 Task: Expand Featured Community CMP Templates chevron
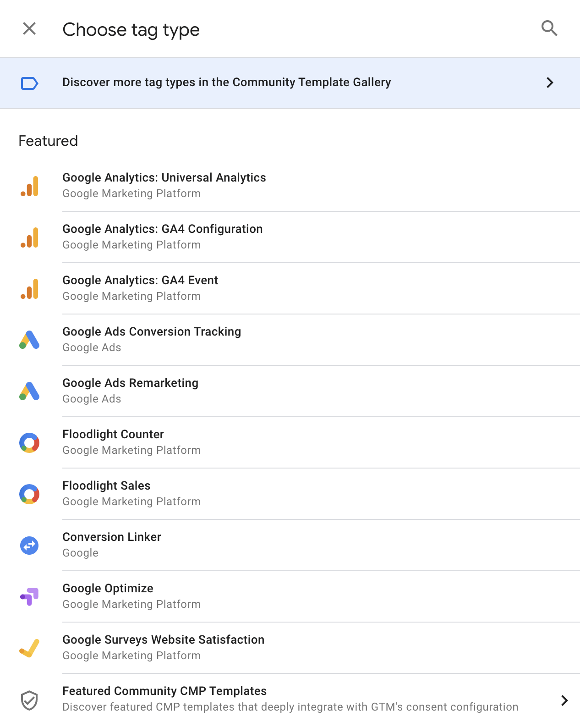pyautogui.click(x=564, y=700)
